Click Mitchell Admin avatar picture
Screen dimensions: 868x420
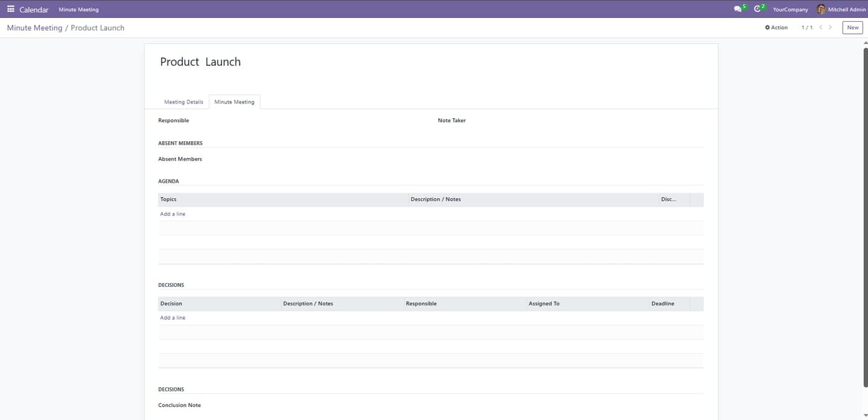[x=821, y=9]
